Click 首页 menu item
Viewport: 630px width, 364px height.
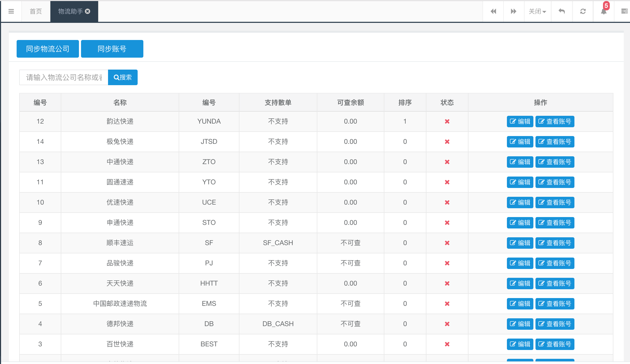click(36, 12)
